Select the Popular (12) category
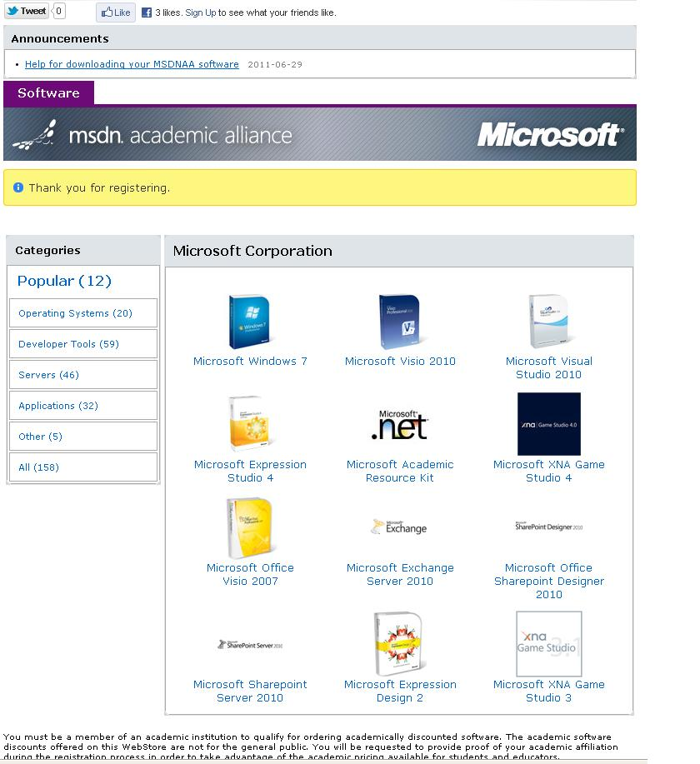The height and width of the screenshot is (764, 700). tap(64, 281)
